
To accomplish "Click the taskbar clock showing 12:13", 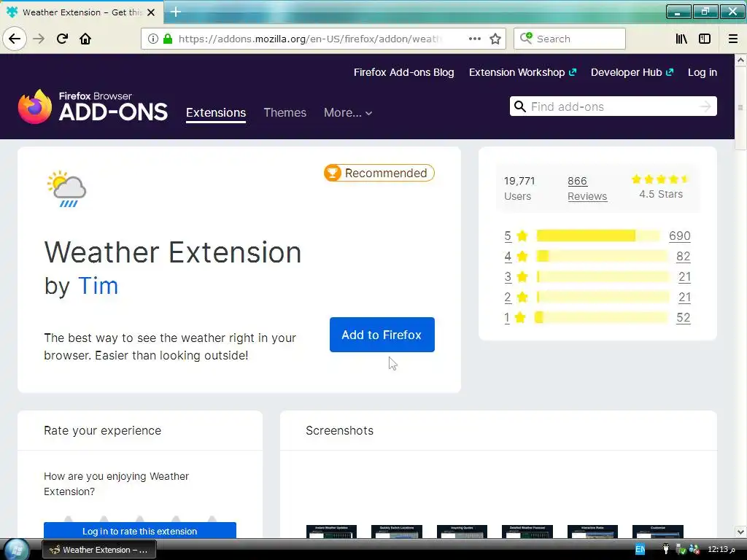I will pyautogui.click(x=721, y=550).
